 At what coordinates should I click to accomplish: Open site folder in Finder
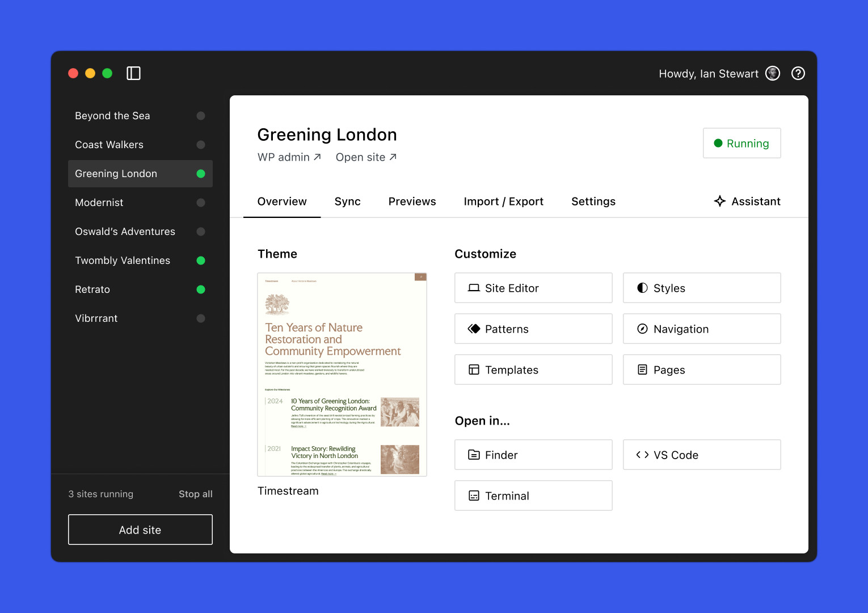point(533,455)
